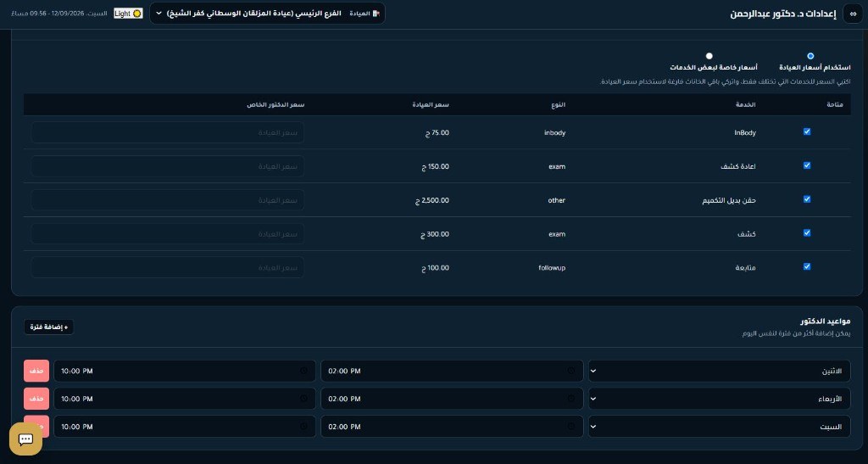Click the الخدمة column header
Screen dimensions: 868x464
pos(746,104)
